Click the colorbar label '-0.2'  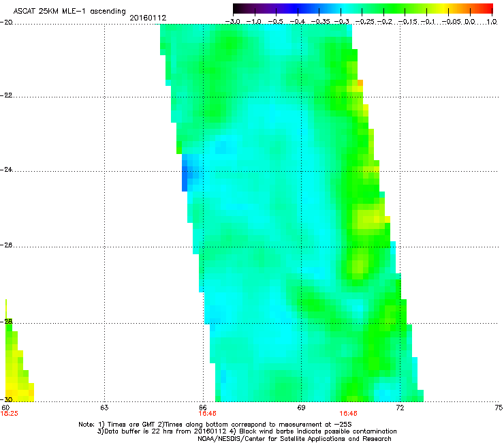pyautogui.click(x=385, y=22)
